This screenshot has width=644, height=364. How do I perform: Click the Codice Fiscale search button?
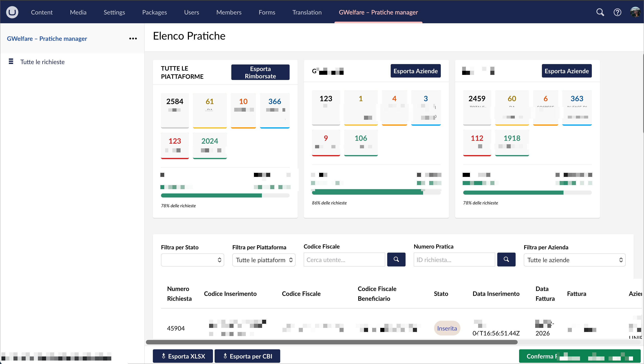[x=396, y=259]
